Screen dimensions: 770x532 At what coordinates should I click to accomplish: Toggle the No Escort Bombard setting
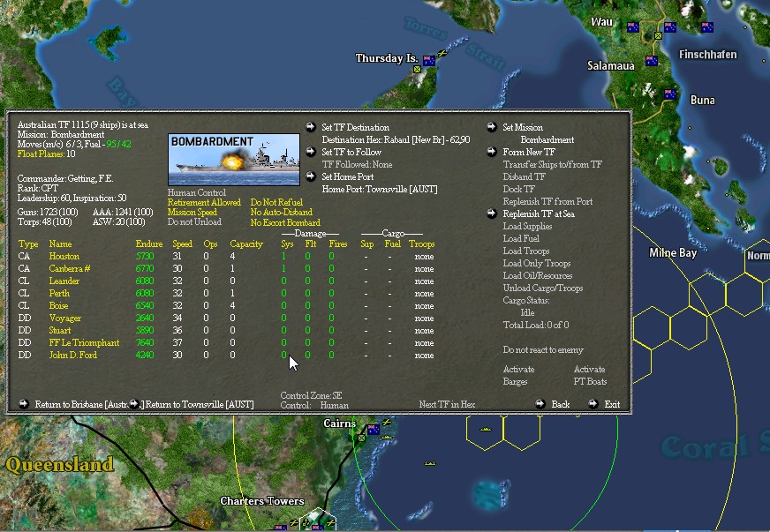coord(285,222)
